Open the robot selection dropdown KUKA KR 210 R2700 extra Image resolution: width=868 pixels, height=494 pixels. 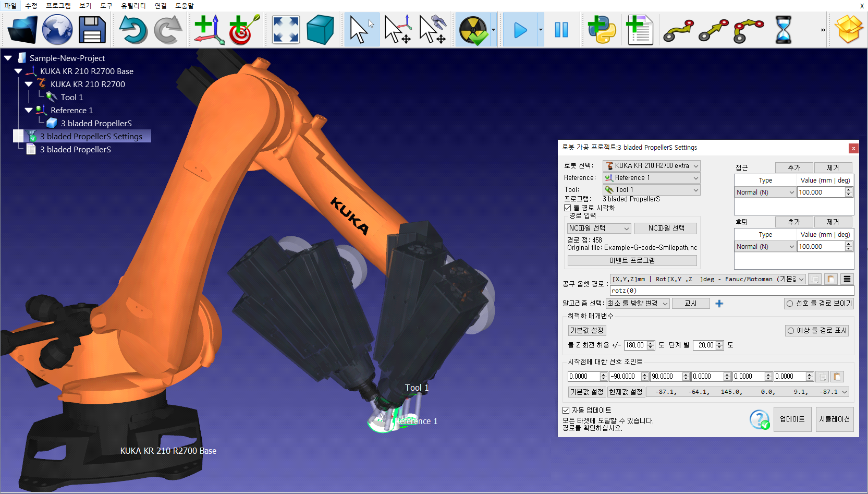pyautogui.click(x=652, y=166)
